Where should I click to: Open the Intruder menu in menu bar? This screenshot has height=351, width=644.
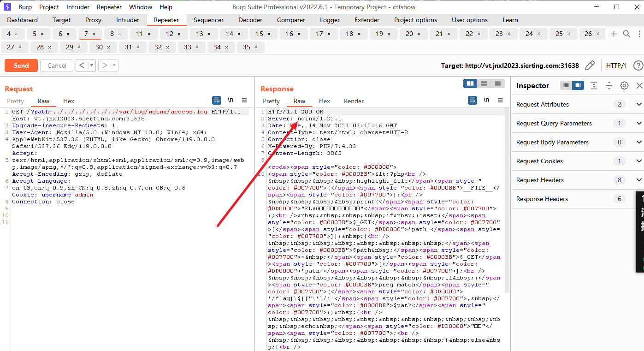pos(78,7)
